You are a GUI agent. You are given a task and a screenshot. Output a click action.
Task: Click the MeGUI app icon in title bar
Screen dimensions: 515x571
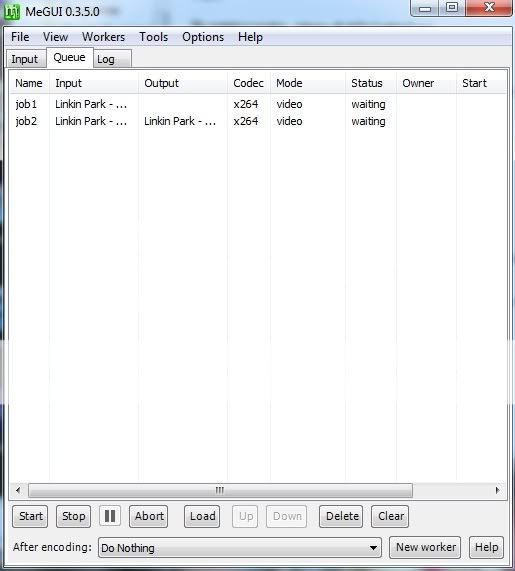coord(11,12)
